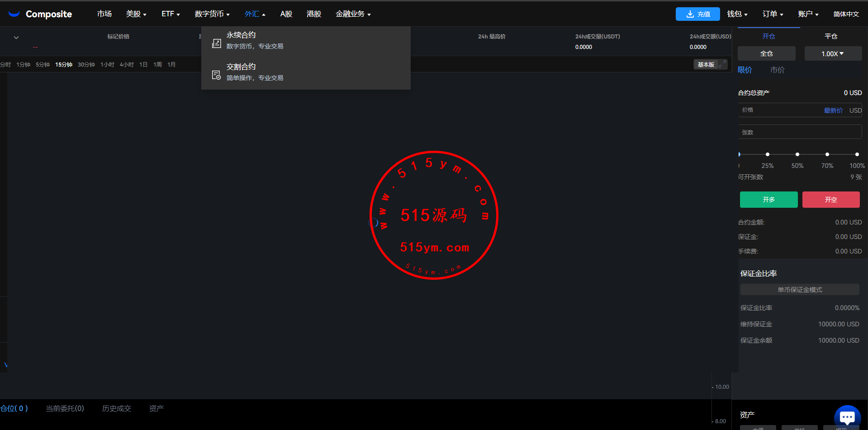Click the 张数 quantity input field
The height and width of the screenshot is (430, 868).
tap(800, 132)
